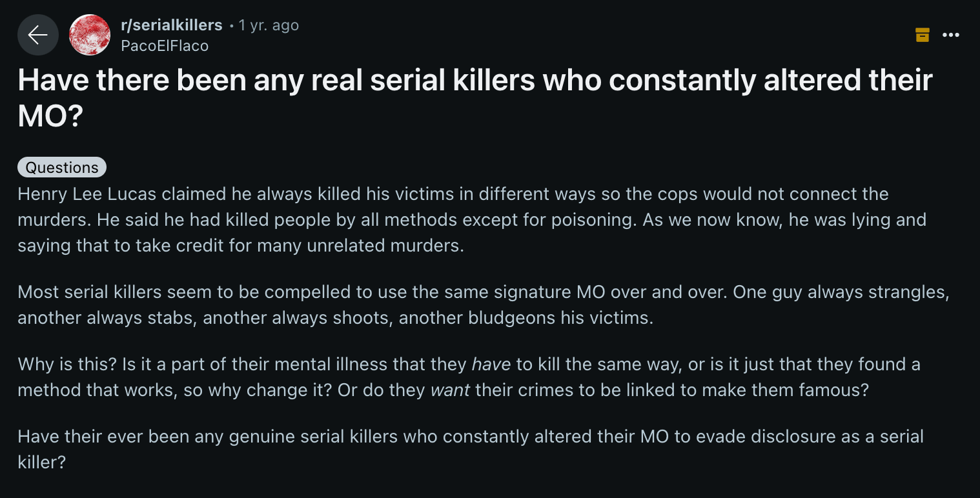
Task: Open the three-dot more options menu
Action: [951, 35]
